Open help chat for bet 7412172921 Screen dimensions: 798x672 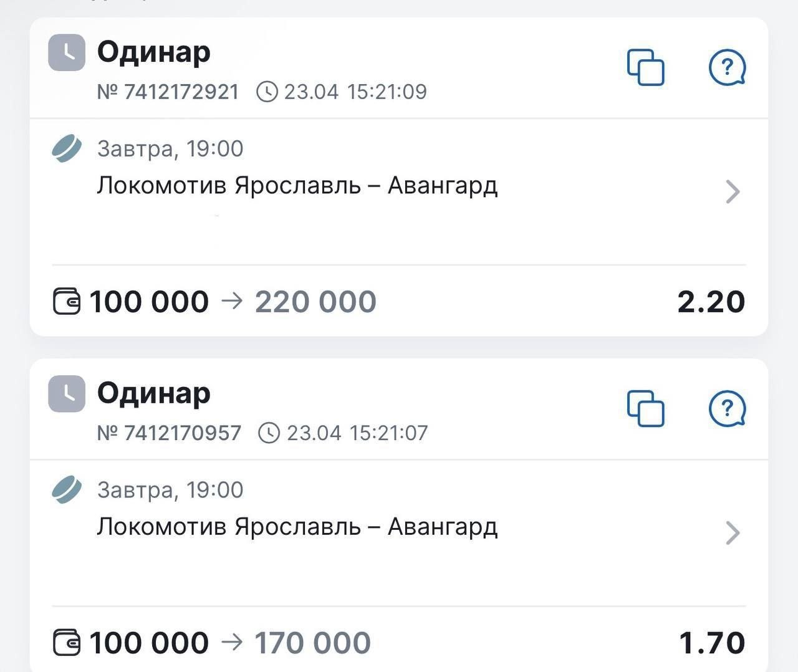point(727,67)
